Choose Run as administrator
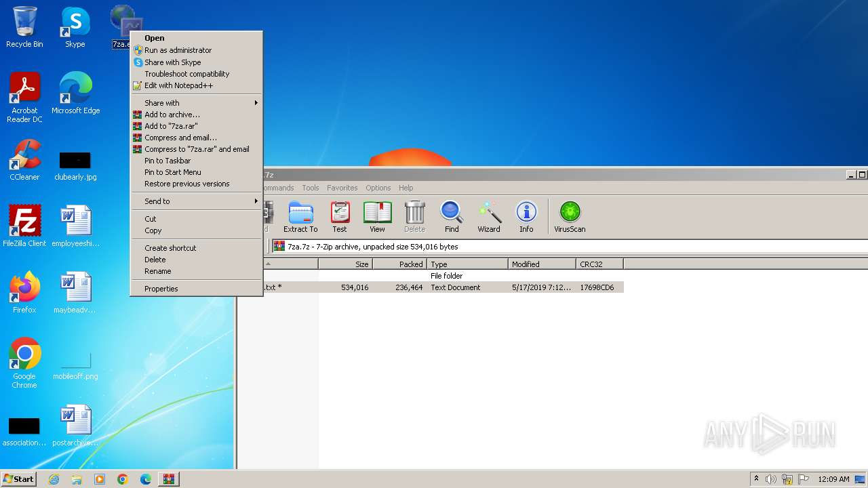 click(196, 50)
